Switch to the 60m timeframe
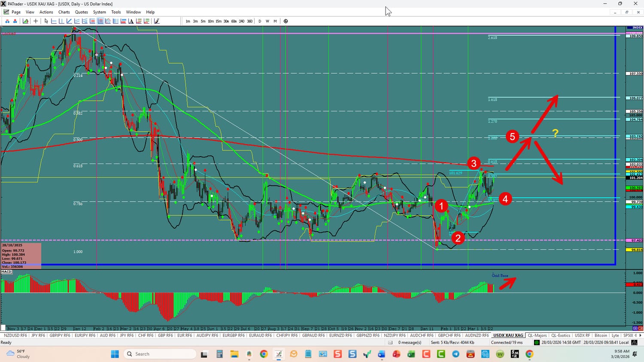The height and width of the screenshot is (362, 644). [234, 21]
